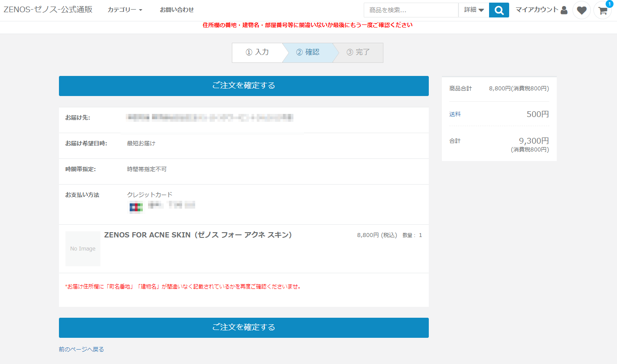Open the 詳細 search options dropdown
Image resolution: width=617 pixels, height=364 pixels.
pyautogui.click(x=474, y=10)
